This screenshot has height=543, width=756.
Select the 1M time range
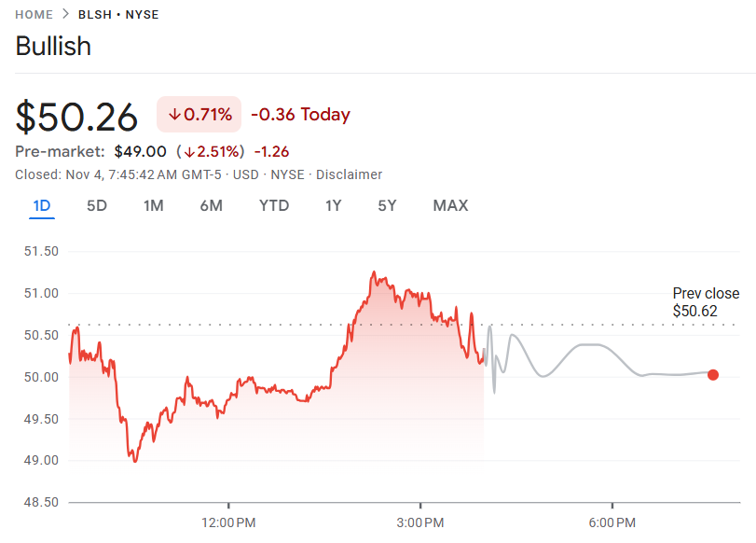pyautogui.click(x=154, y=205)
